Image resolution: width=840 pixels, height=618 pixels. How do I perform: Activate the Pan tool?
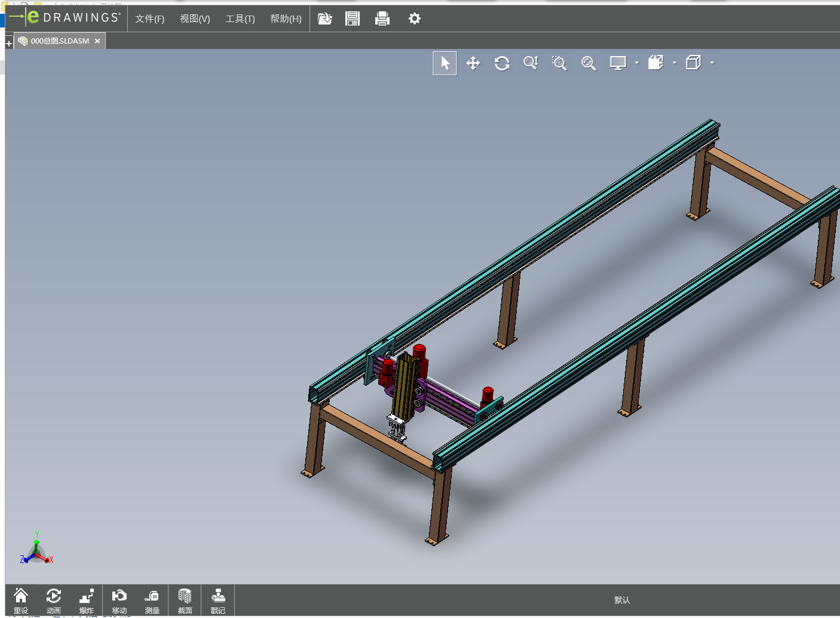(473, 63)
